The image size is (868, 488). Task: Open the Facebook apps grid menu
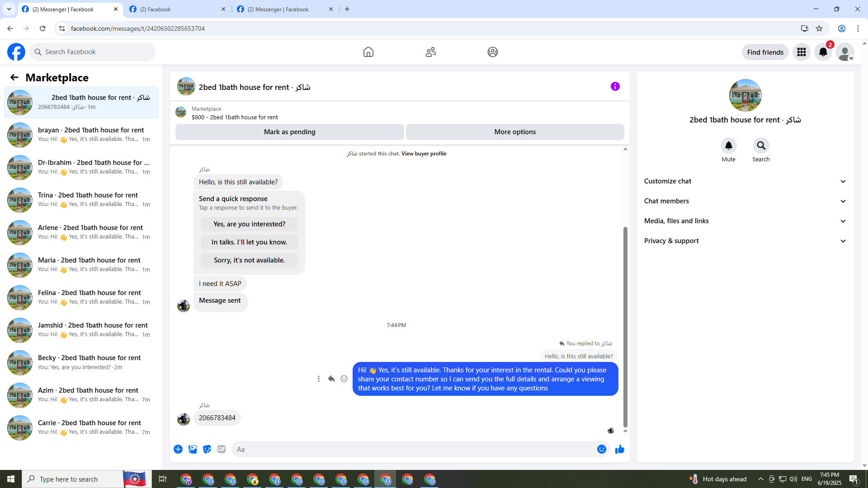pos(802,52)
